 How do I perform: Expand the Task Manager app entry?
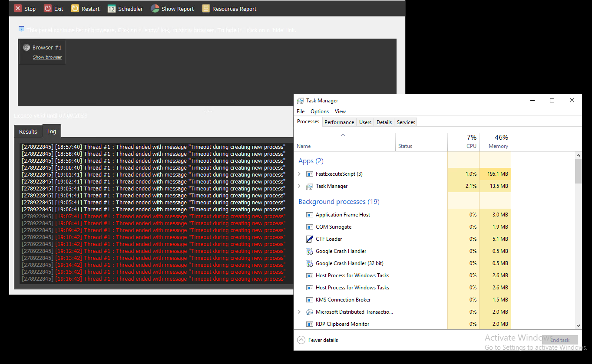pos(299,186)
